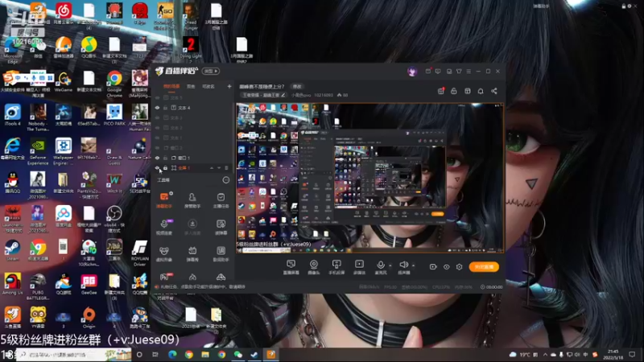This screenshot has width=644, height=362.
Task: Move the 全屏 1 layer up
Action: coord(212,168)
